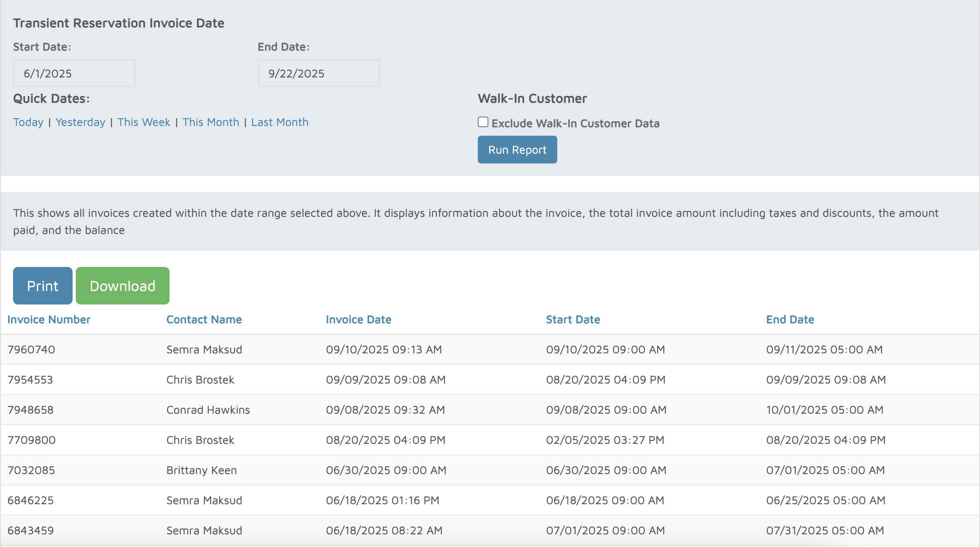This screenshot has width=980, height=547.
Task: Click the End Date input field
Action: [318, 73]
